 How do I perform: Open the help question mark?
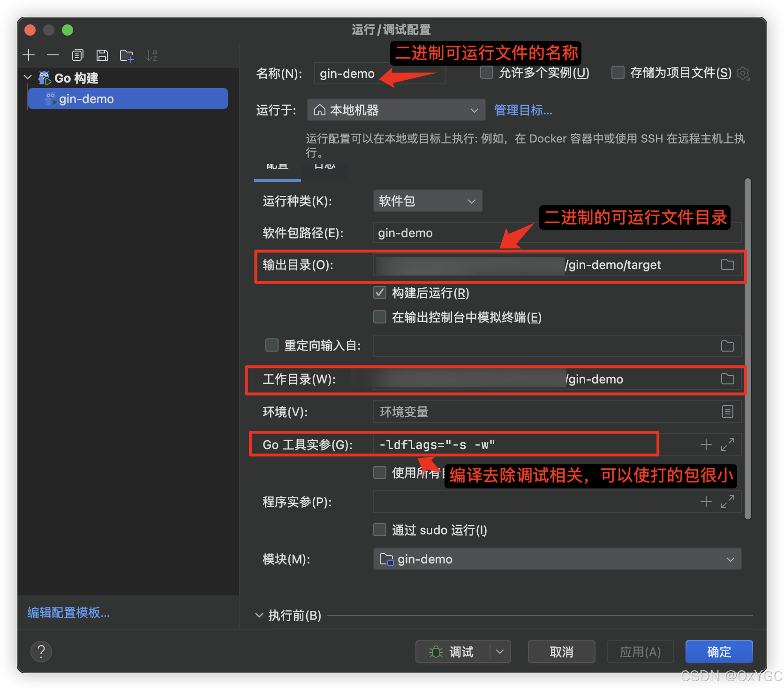41,651
